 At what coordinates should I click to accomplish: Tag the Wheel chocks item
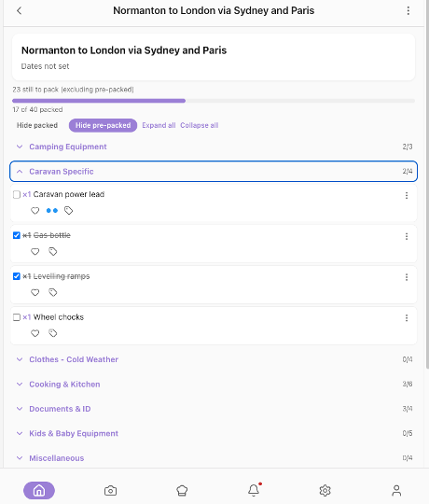pos(52,333)
